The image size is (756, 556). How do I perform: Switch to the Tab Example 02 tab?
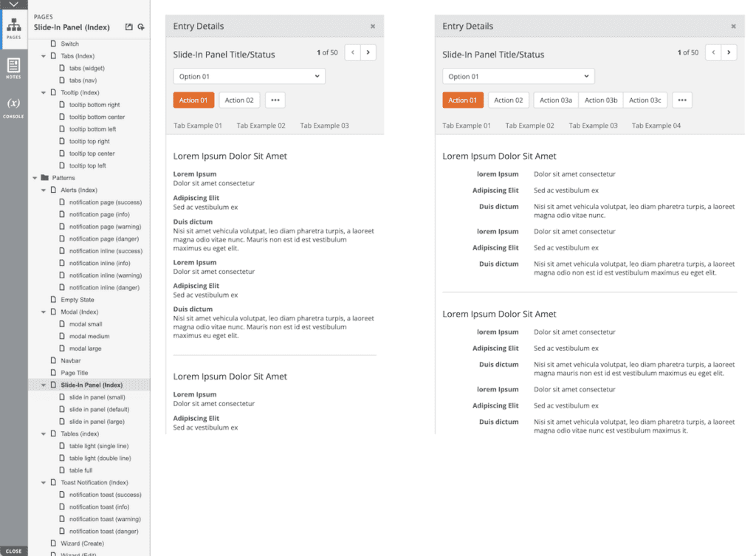(260, 126)
